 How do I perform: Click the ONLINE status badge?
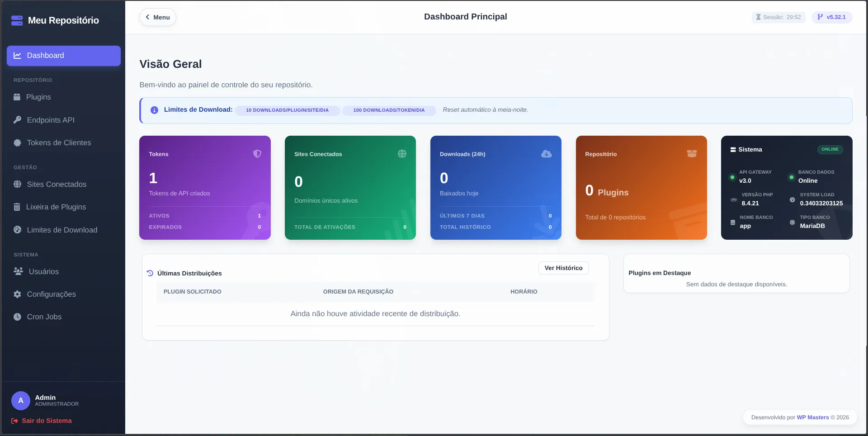pos(830,149)
